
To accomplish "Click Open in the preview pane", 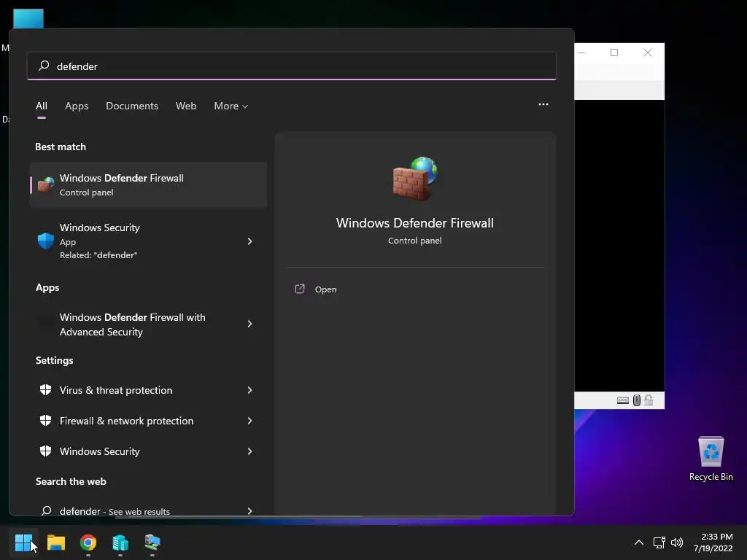I will [x=326, y=289].
